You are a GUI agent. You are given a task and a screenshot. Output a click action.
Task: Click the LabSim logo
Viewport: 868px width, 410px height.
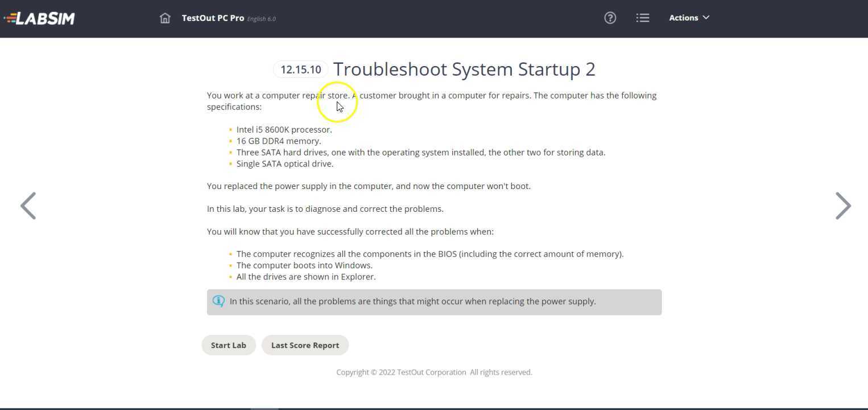pos(39,18)
